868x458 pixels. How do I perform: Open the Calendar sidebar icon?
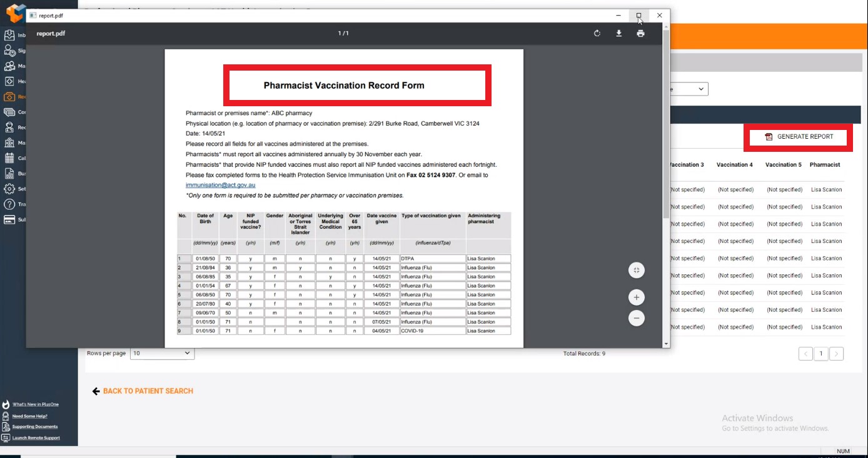9,158
